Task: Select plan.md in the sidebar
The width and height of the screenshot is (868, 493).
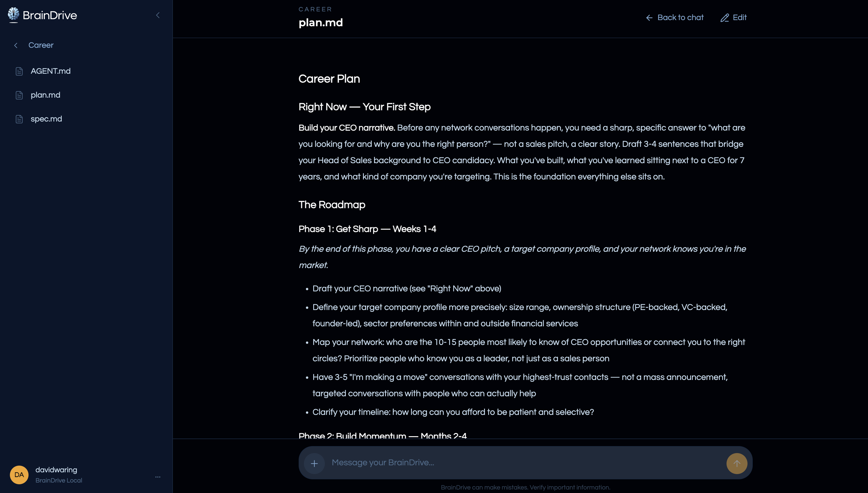Action: tap(45, 95)
